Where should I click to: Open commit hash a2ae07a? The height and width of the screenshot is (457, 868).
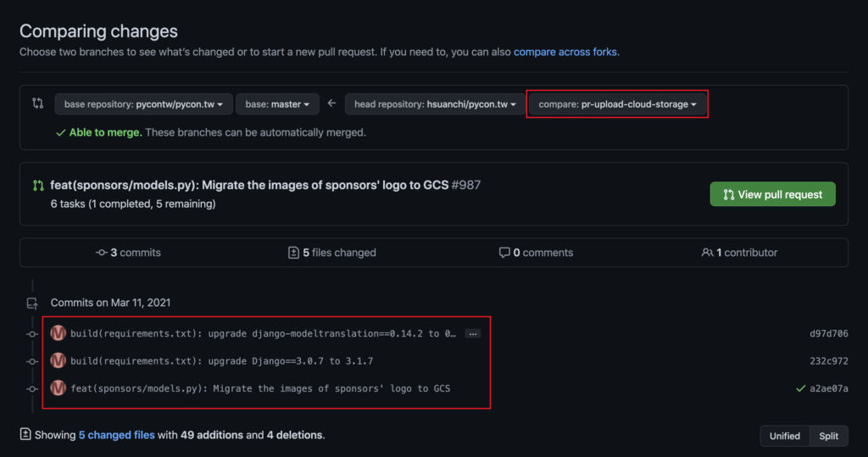click(829, 388)
